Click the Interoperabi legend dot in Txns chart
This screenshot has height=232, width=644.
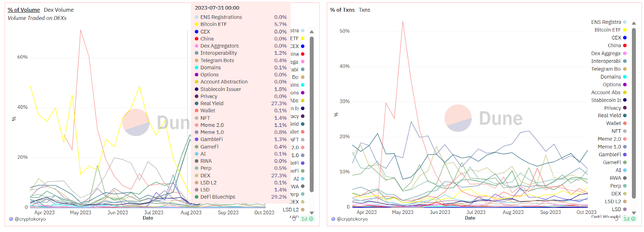click(x=625, y=61)
